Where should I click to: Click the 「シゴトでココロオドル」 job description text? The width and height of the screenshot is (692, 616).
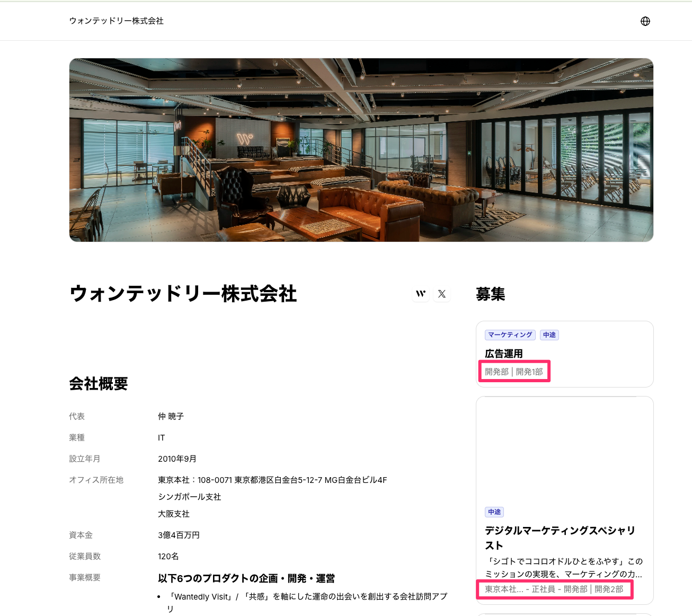coord(563,568)
